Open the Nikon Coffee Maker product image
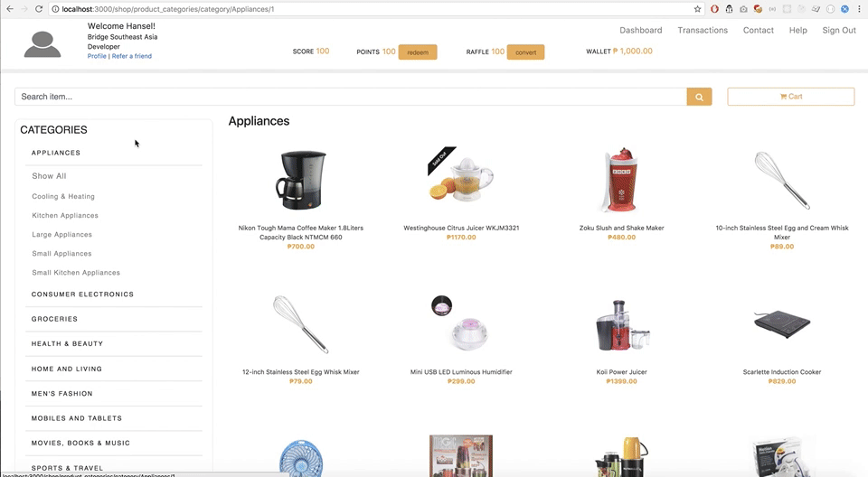The image size is (868, 477). pos(300,180)
